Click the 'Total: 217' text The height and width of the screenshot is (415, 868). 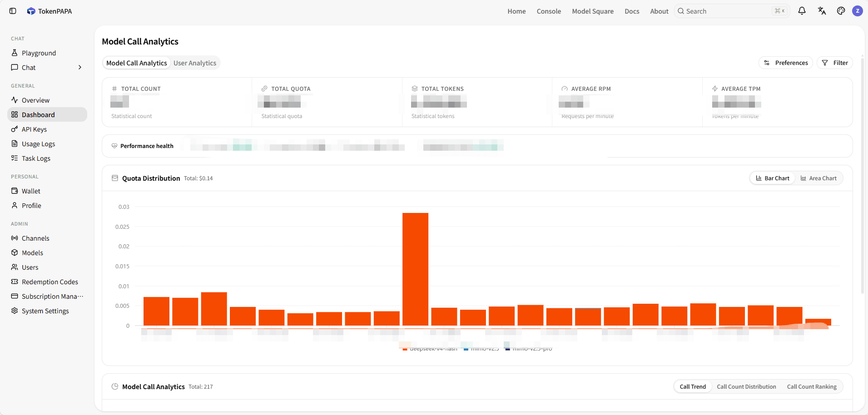(x=200, y=387)
